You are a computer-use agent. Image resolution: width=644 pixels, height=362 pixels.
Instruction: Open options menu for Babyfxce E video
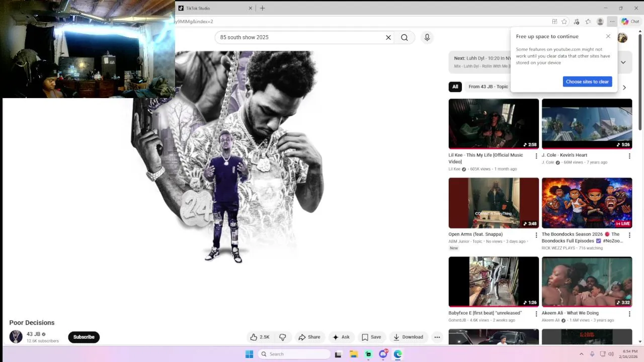(x=536, y=314)
